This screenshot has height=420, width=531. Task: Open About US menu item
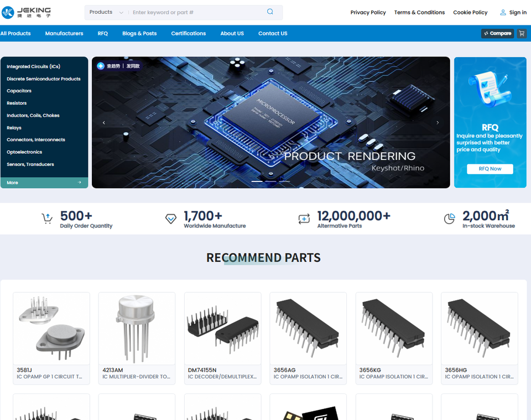click(232, 34)
